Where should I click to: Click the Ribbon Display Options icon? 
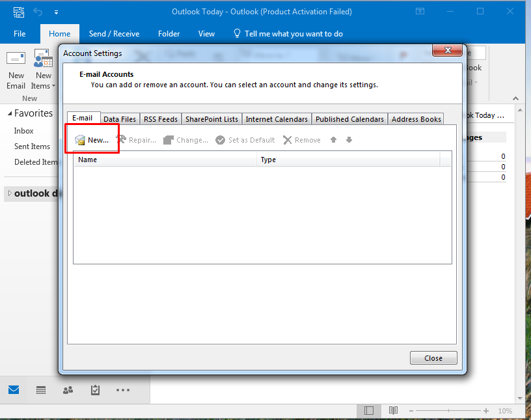(420, 12)
